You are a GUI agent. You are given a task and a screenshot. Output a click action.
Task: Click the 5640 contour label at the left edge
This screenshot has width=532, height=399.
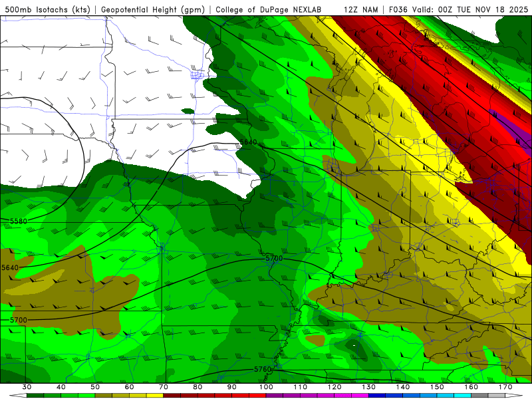10,268
